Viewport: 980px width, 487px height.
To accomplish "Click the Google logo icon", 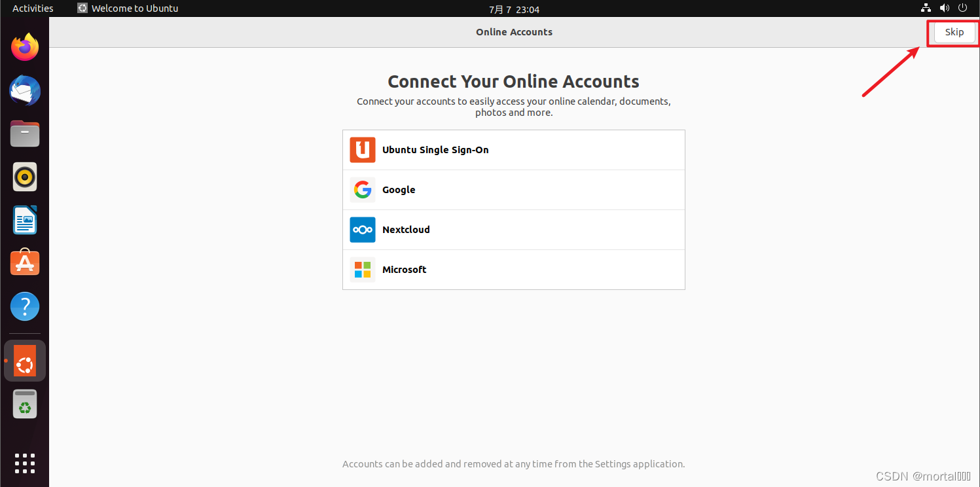I will pos(363,190).
